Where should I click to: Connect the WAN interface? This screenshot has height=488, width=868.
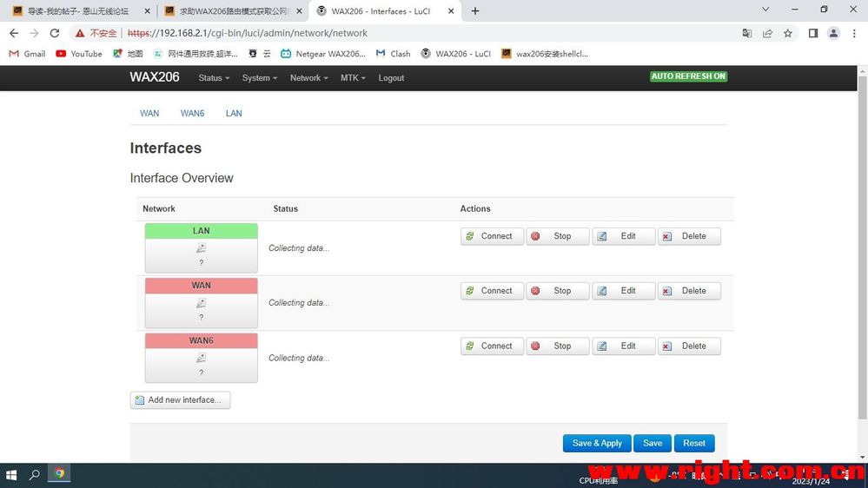[x=492, y=291]
